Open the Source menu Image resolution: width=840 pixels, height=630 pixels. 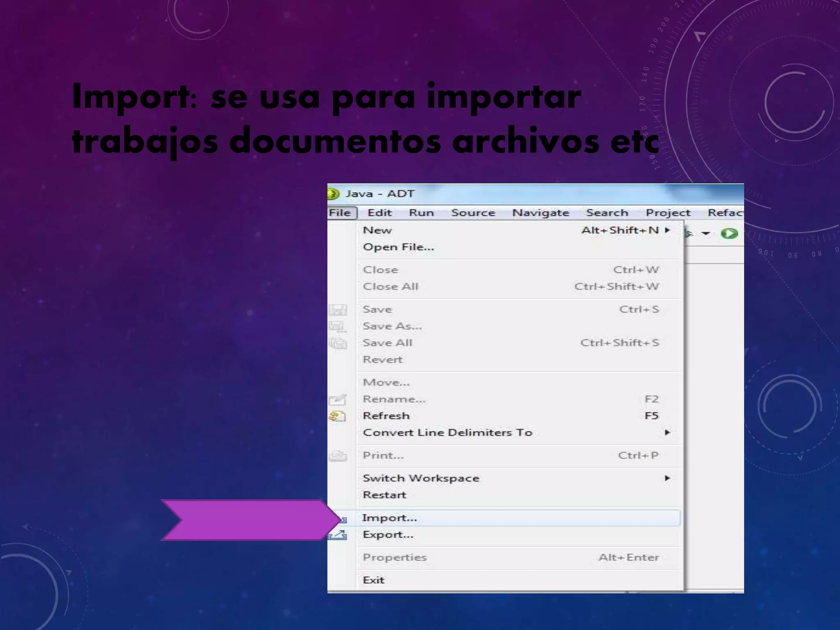473,213
